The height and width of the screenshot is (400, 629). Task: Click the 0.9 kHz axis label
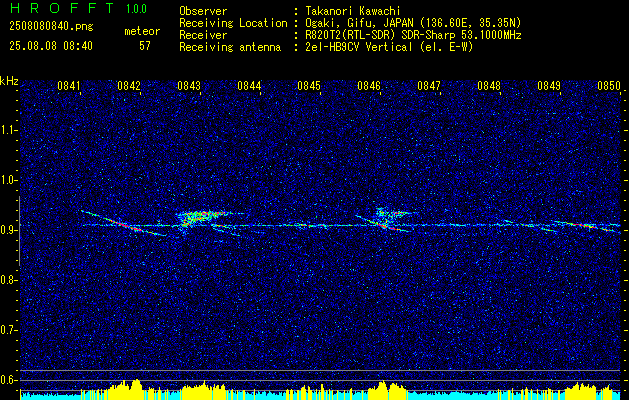(8, 231)
